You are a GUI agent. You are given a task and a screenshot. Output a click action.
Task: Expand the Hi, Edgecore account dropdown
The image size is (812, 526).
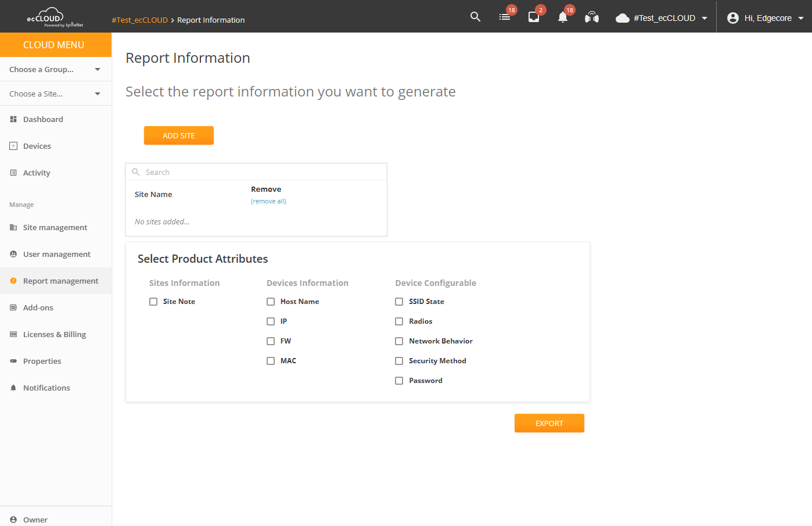coord(764,17)
